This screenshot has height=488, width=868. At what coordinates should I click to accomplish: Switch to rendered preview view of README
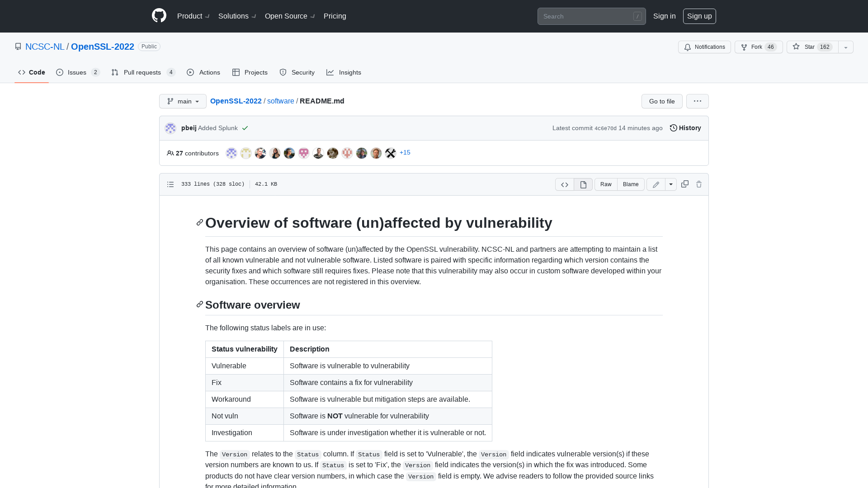tap(583, 184)
